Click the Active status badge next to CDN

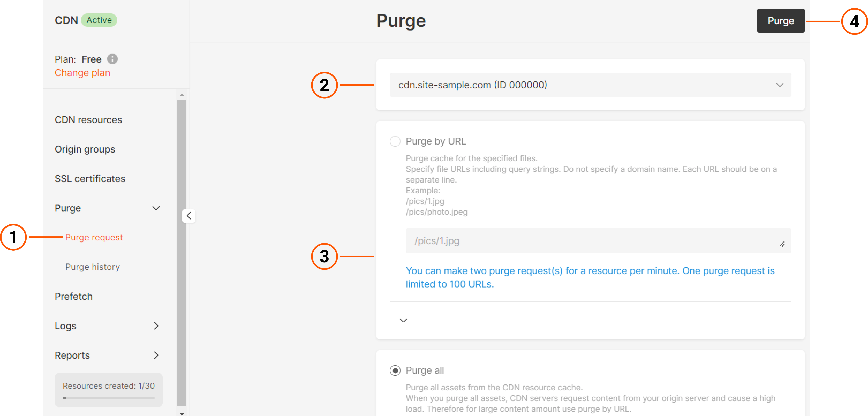click(99, 20)
